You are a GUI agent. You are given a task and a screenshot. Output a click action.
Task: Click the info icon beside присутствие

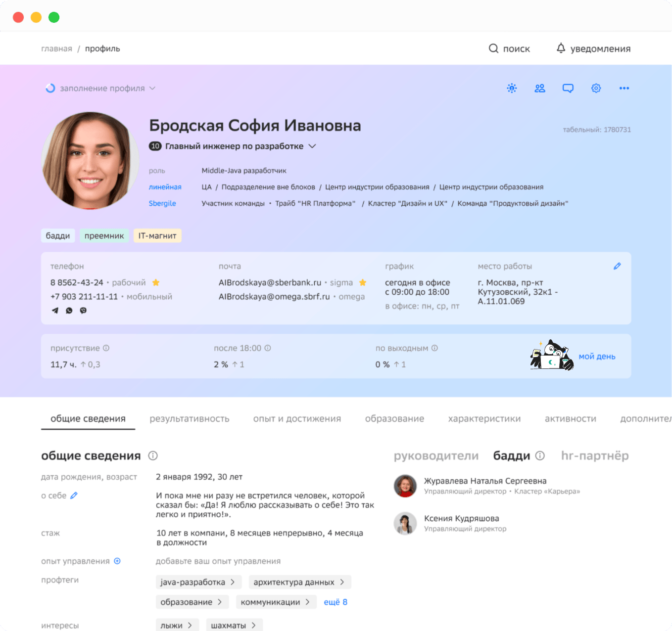[x=106, y=348]
